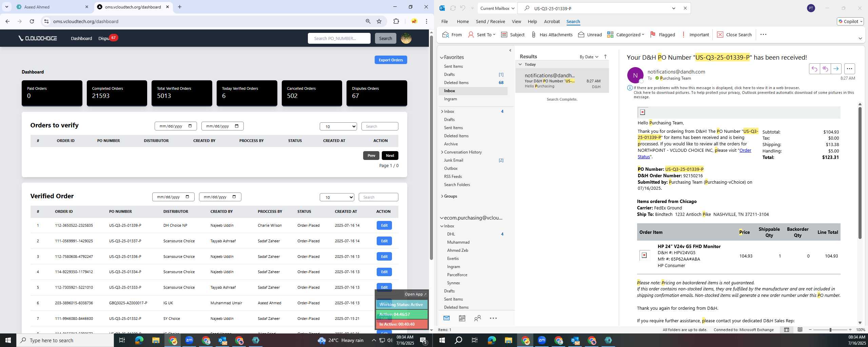Open Categorized dropdown in Outlook ribbon
Image resolution: width=868 pixels, height=347 pixels.
click(626, 35)
